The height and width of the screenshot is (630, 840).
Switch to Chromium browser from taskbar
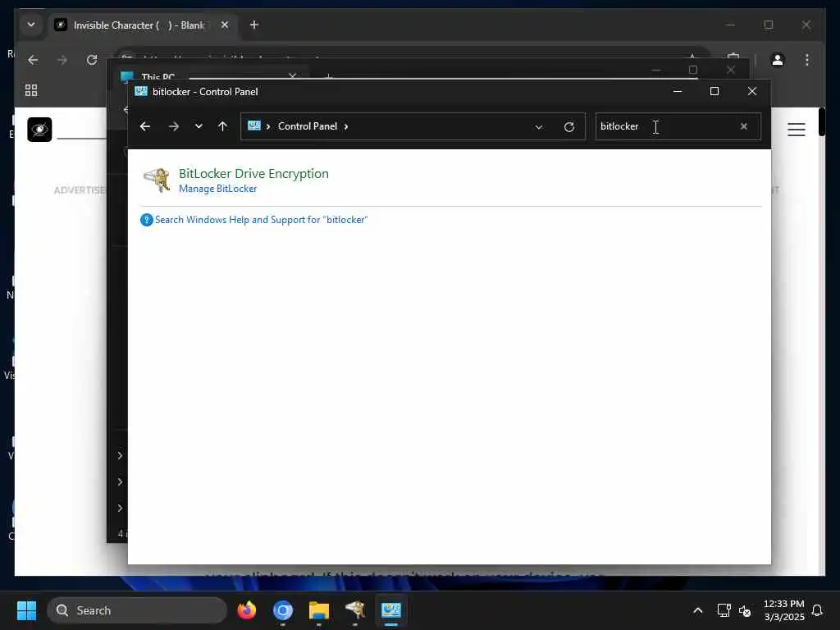click(283, 610)
